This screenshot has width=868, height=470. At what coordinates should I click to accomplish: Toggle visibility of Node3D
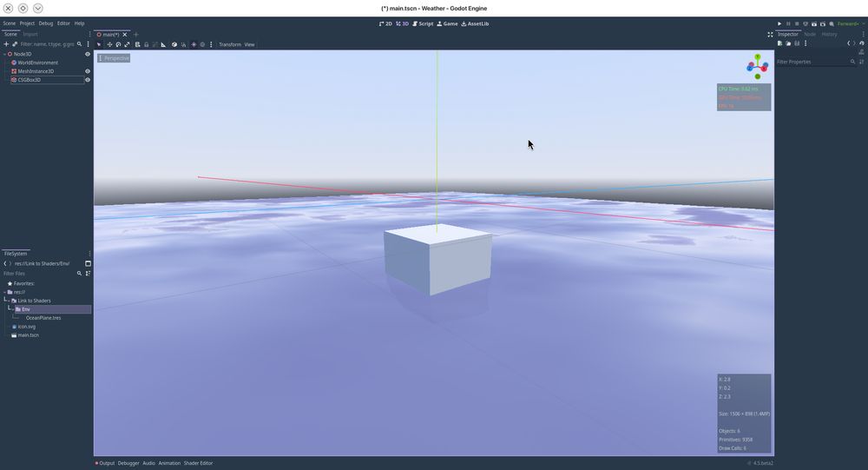pyautogui.click(x=88, y=55)
